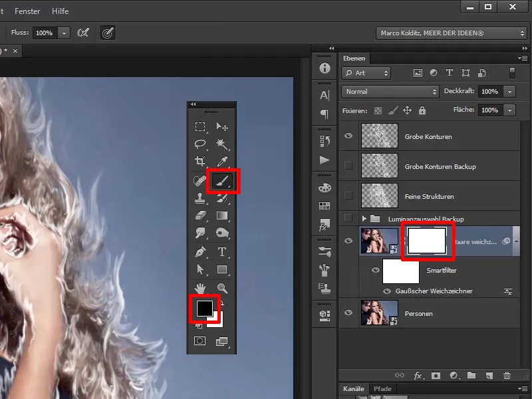Open the History panel icon
Screen dimensions: 532x399
pos(325,141)
